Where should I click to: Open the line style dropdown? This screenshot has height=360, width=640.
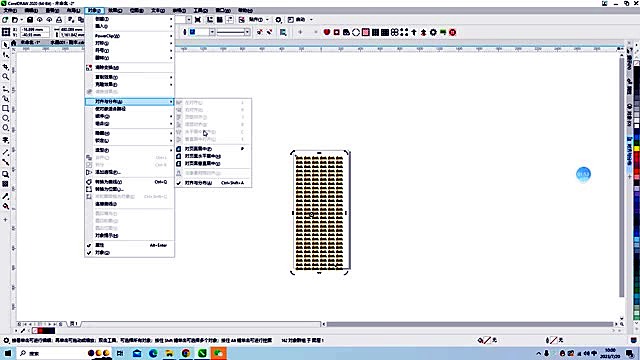[x=247, y=32]
